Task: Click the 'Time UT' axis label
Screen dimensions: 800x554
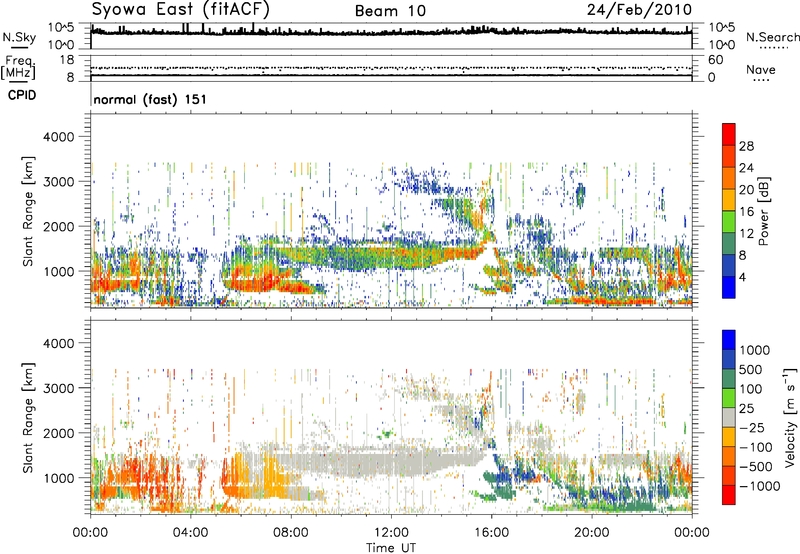Action: point(391,548)
